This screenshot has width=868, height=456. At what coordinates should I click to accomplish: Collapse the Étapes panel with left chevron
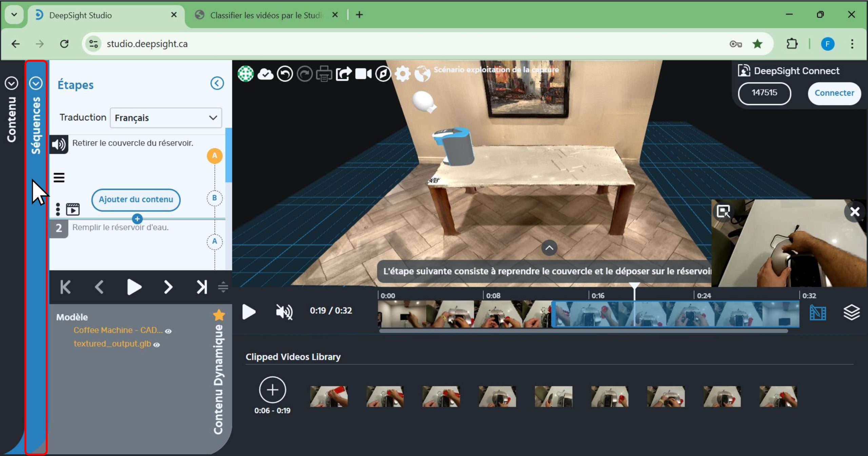pos(217,83)
